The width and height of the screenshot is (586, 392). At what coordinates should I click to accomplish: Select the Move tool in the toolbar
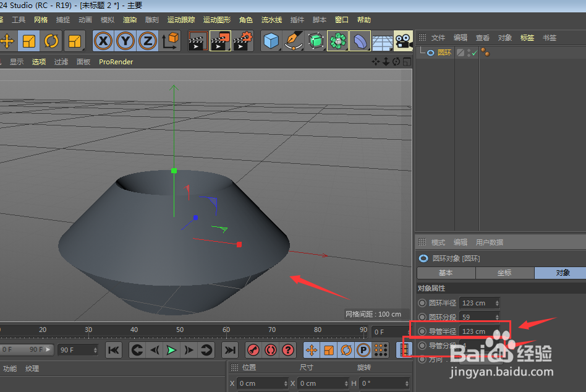pyautogui.click(x=7, y=41)
